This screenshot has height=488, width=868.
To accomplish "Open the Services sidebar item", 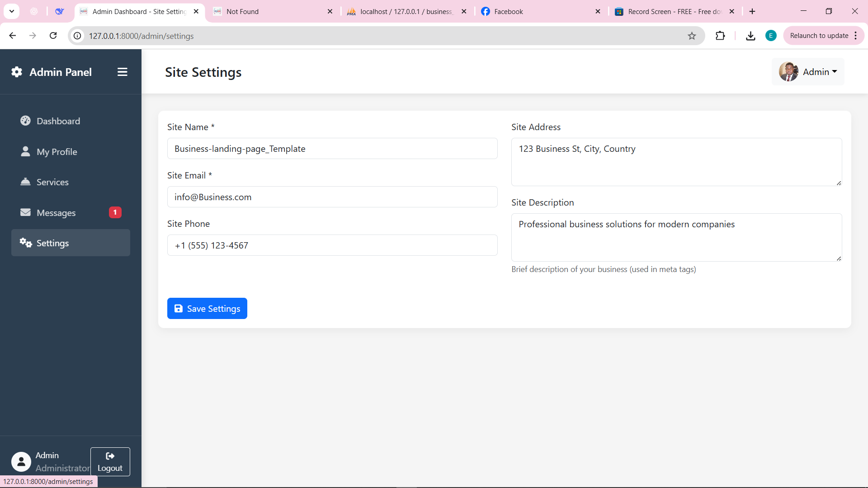I will pos(52,182).
